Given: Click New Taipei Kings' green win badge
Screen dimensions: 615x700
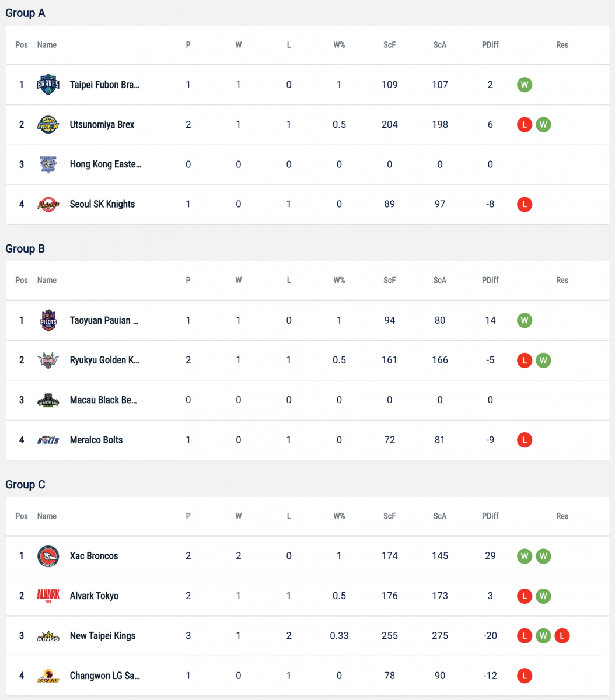Looking at the screenshot, I should 543,636.
